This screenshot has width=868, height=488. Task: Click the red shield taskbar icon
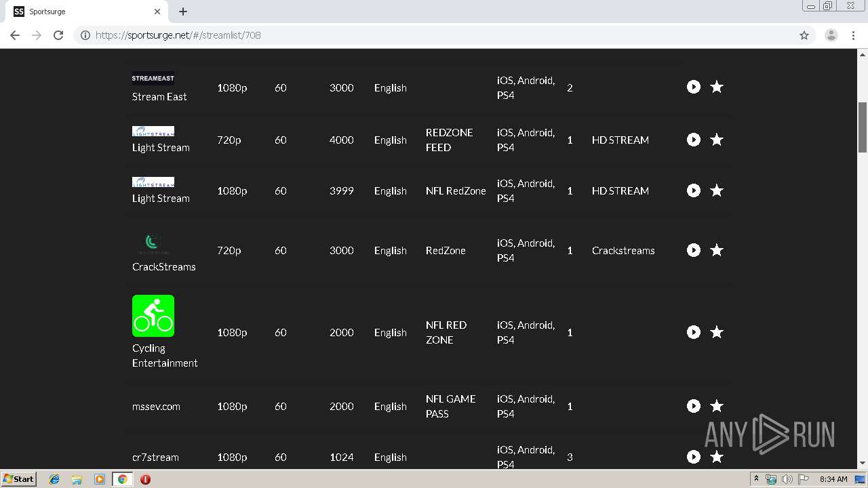point(145,479)
